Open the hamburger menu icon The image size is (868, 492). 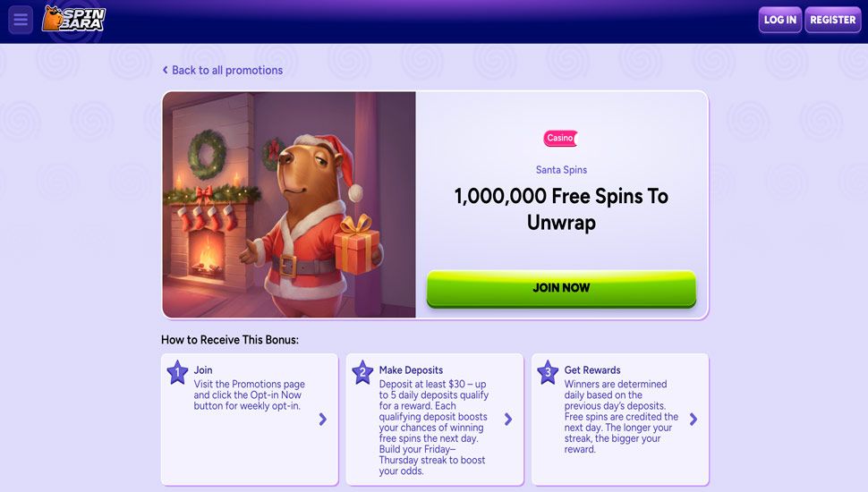point(21,20)
